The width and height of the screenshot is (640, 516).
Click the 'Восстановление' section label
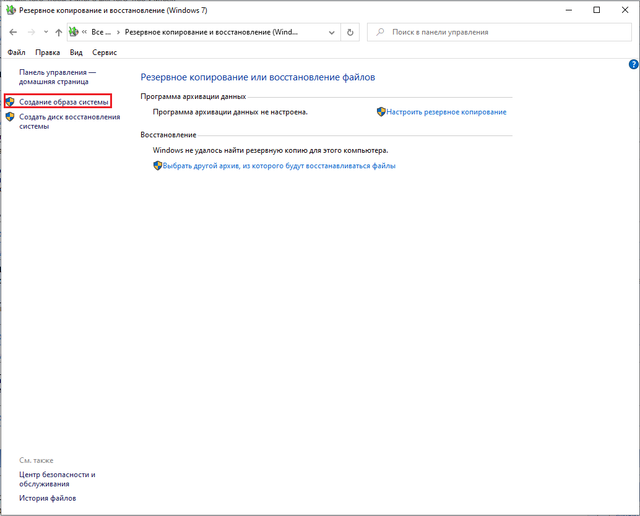tap(168, 135)
